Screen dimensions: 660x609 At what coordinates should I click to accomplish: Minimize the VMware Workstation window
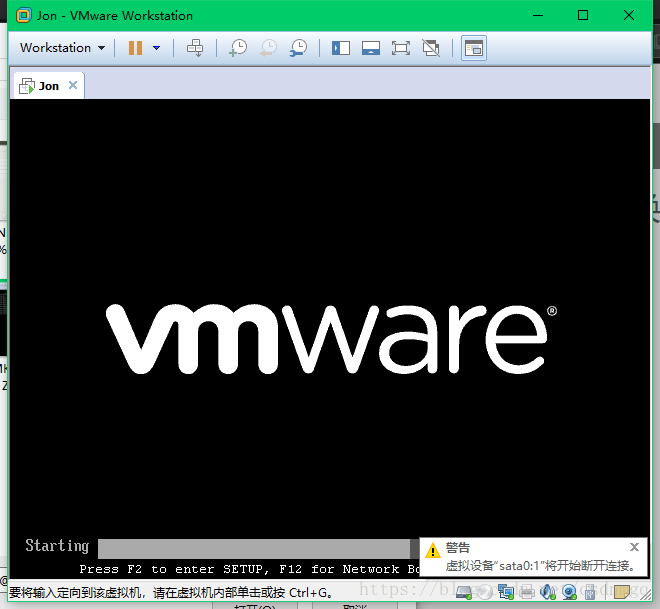pos(538,16)
